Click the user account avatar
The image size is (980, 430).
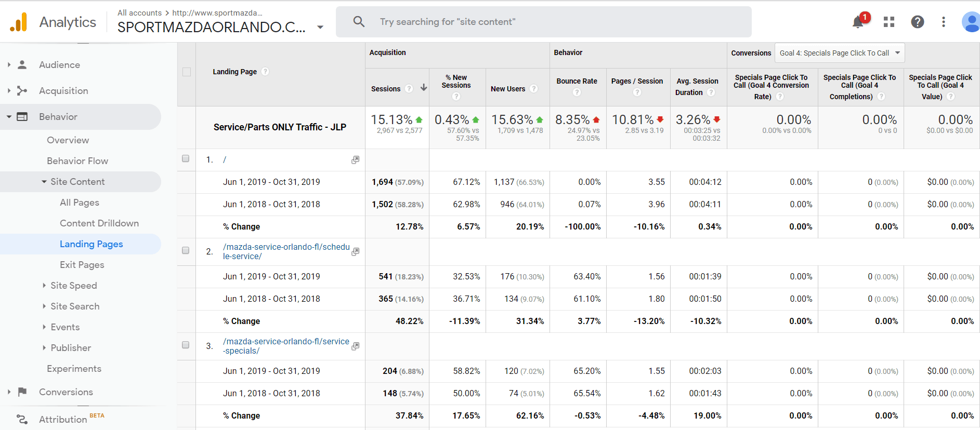[971, 22]
